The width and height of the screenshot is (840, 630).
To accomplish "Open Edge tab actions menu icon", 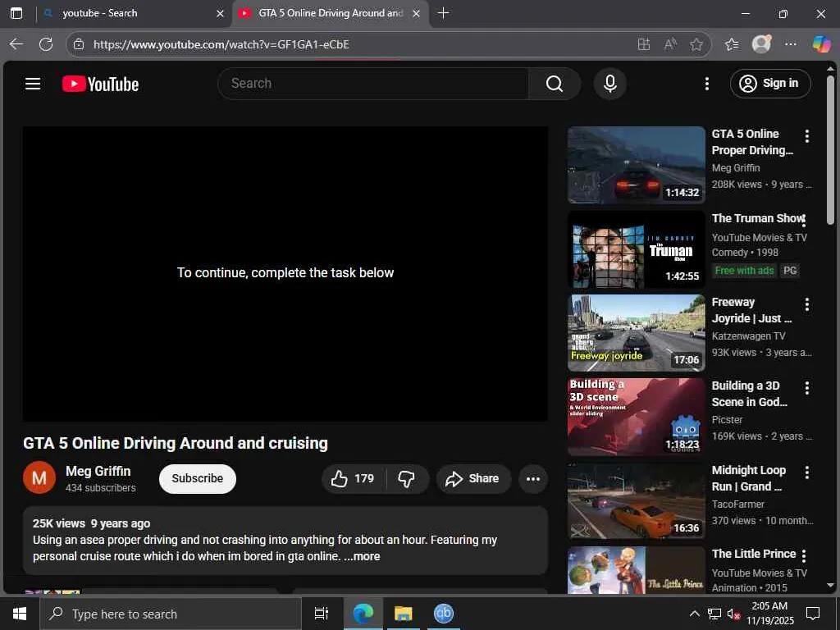I will [16, 13].
